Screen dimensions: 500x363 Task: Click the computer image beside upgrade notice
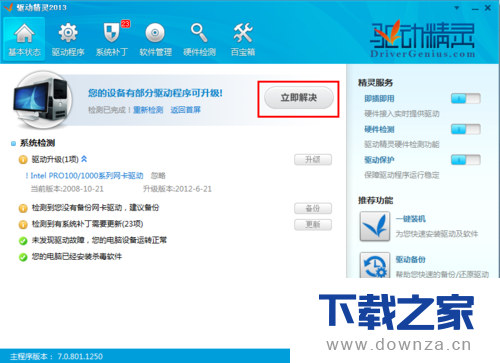click(42, 99)
